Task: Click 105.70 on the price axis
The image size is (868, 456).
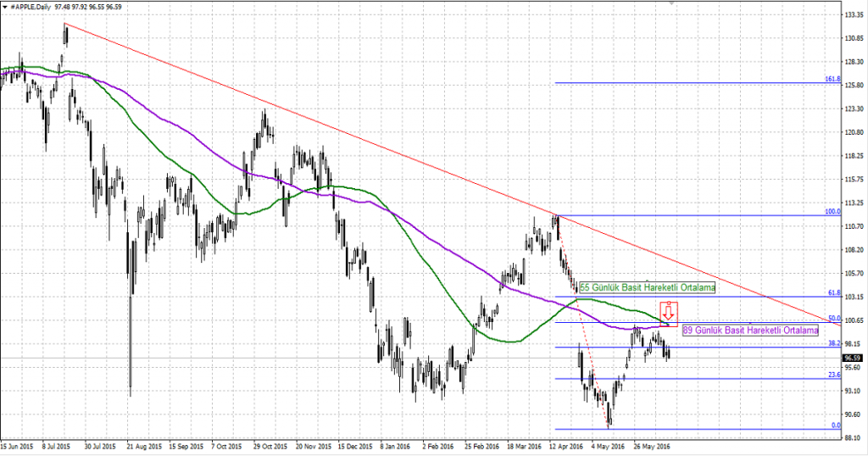Action: click(854, 273)
